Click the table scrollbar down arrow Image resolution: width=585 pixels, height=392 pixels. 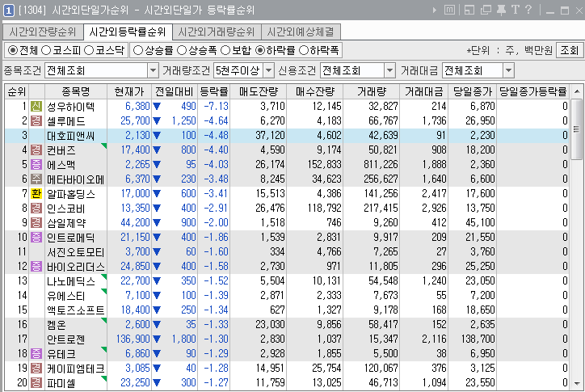click(577, 383)
